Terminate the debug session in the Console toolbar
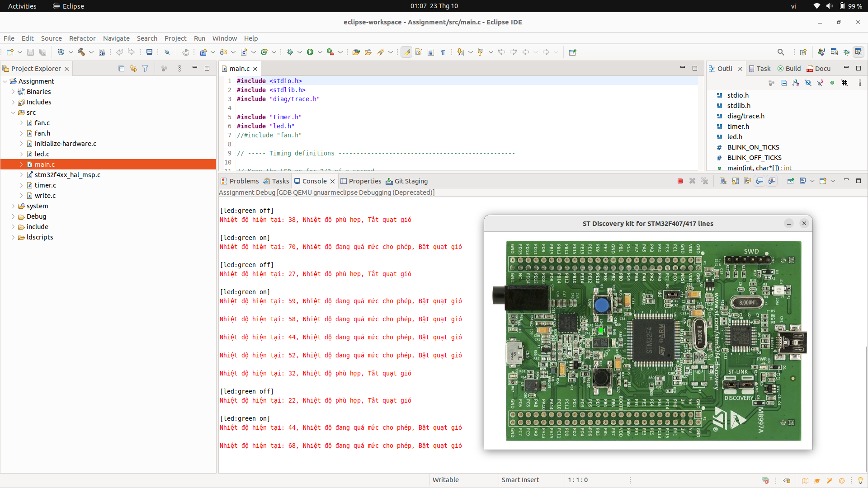This screenshot has width=868, height=488. click(x=679, y=181)
